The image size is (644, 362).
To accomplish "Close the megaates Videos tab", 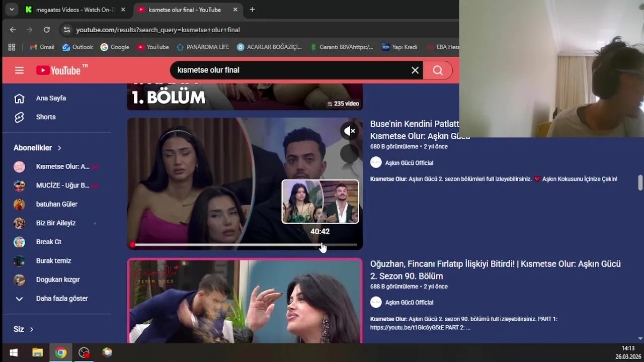I will 123,10.
